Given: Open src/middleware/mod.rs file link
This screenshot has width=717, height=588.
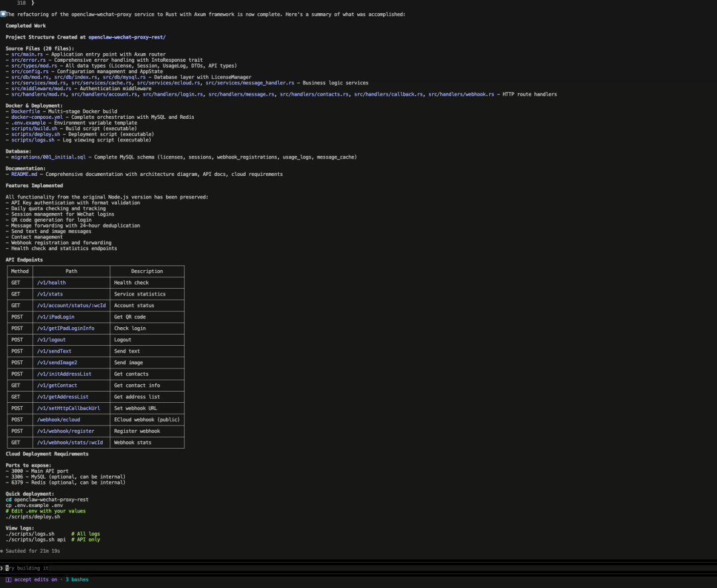Looking at the screenshot, I should click(x=41, y=88).
